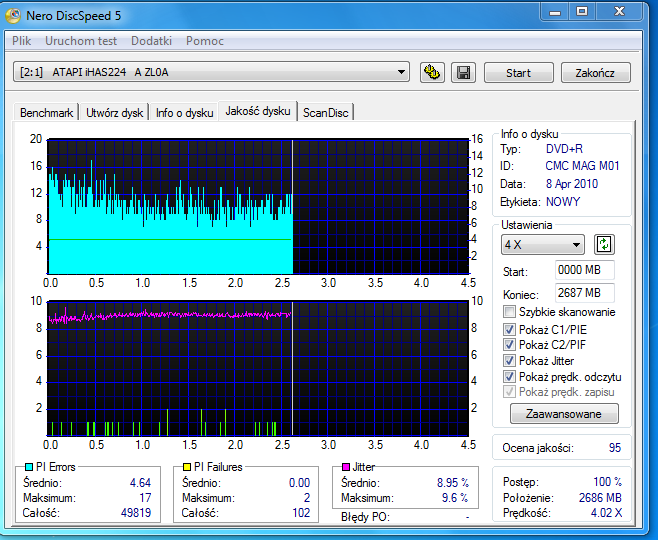Image resolution: width=658 pixels, height=540 pixels.
Task: Click the Prędkość value 4.02 X
Action: tap(606, 513)
